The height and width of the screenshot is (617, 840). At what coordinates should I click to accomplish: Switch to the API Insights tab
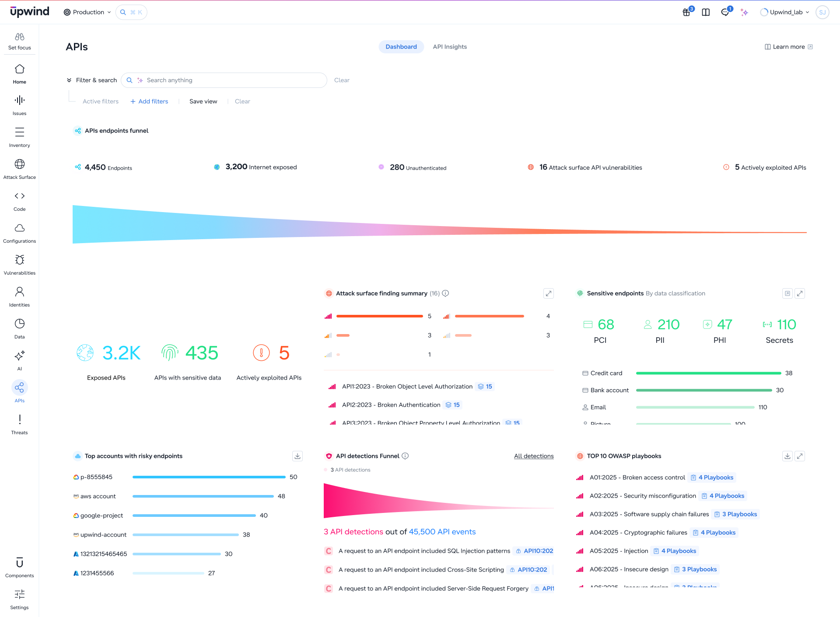[450, 47]
